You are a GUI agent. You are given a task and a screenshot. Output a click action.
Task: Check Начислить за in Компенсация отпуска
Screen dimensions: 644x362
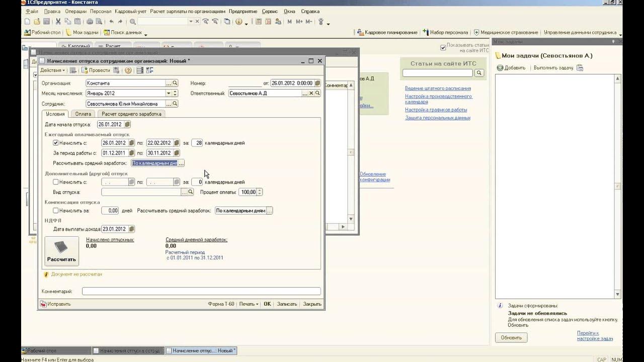tap(56, 211)
